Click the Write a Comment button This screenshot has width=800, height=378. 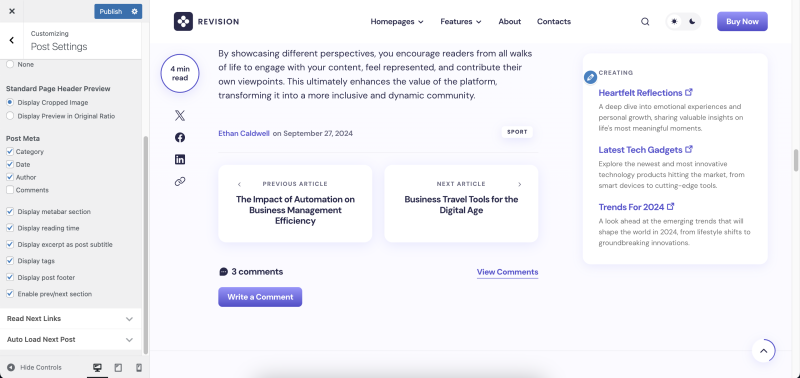tap(260, 297)
